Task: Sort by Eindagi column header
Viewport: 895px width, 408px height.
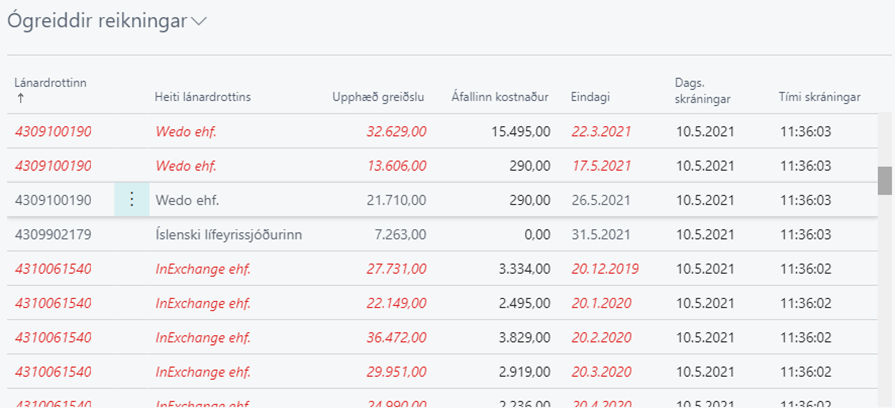Action: click(x=590, y=97)
